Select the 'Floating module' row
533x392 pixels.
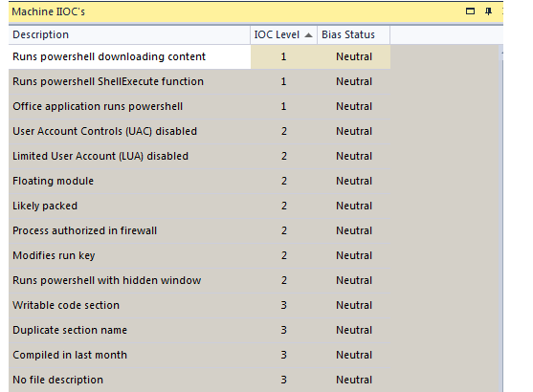pos(200,181)
